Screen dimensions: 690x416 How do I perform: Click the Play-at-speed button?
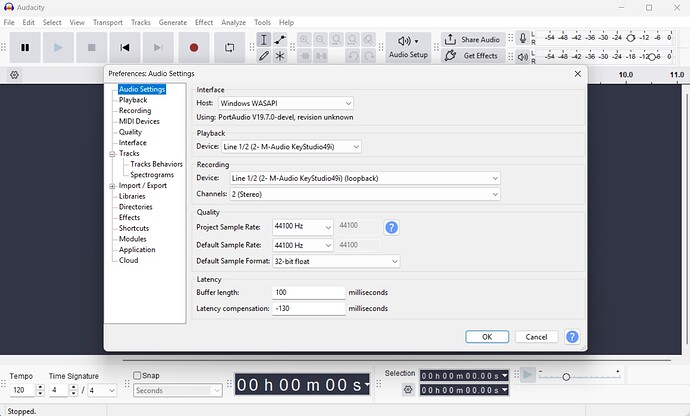coord(528,375)
